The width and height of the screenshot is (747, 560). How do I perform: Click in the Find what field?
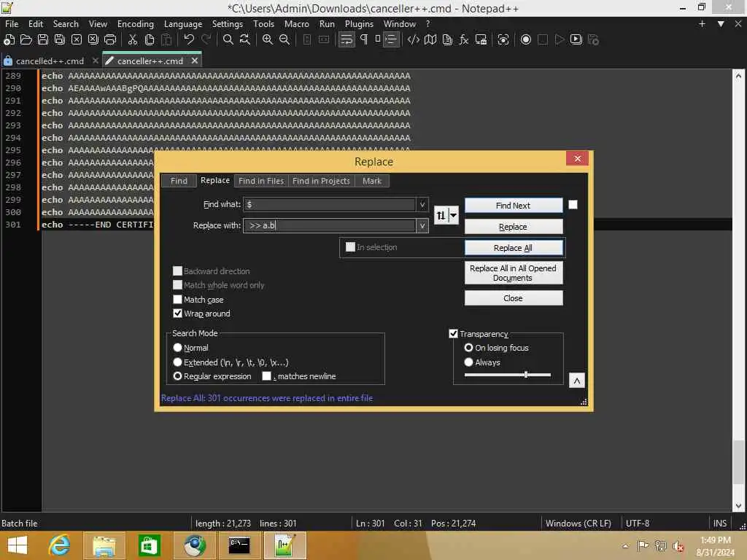click(x=330, y=205)
